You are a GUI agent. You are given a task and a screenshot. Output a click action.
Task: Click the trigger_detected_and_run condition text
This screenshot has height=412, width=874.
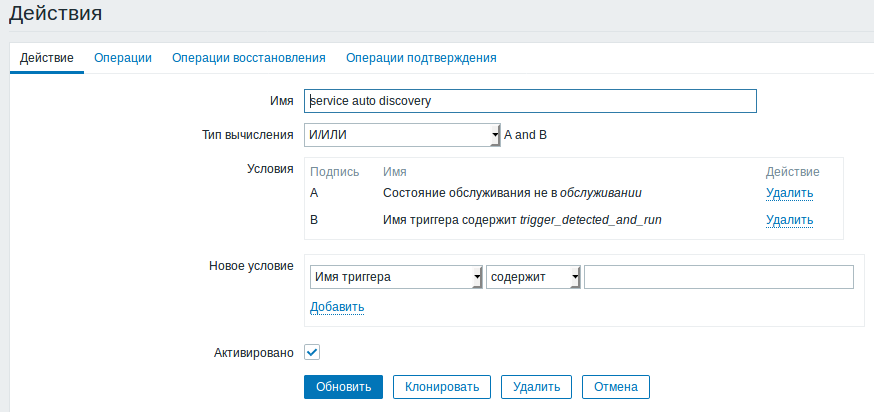590,220
